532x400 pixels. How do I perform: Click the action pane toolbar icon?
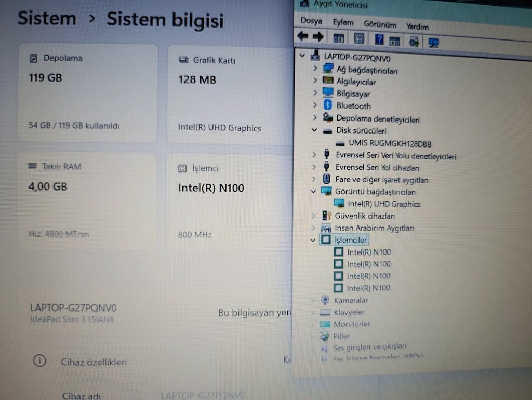click(394, 42)
